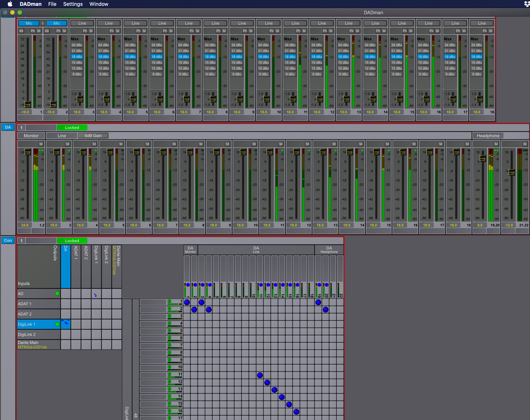
Task: Mute DA Monitor 1,2 with its M button
Action: pos(41,144)
